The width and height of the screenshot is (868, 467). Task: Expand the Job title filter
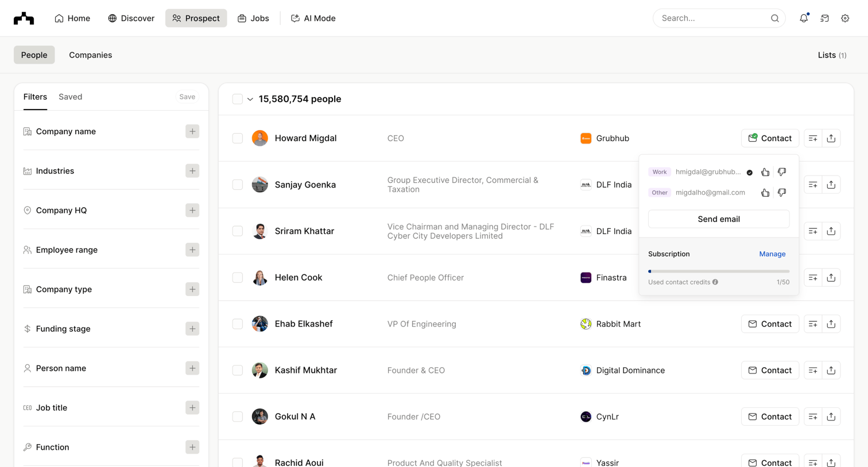[x=192, y=408]
